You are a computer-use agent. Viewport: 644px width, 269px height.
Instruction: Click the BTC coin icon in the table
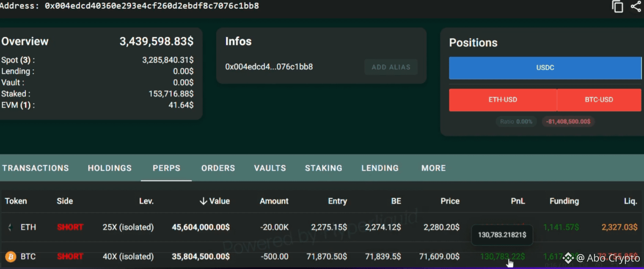pyautogui.click(x=11, y=256)
